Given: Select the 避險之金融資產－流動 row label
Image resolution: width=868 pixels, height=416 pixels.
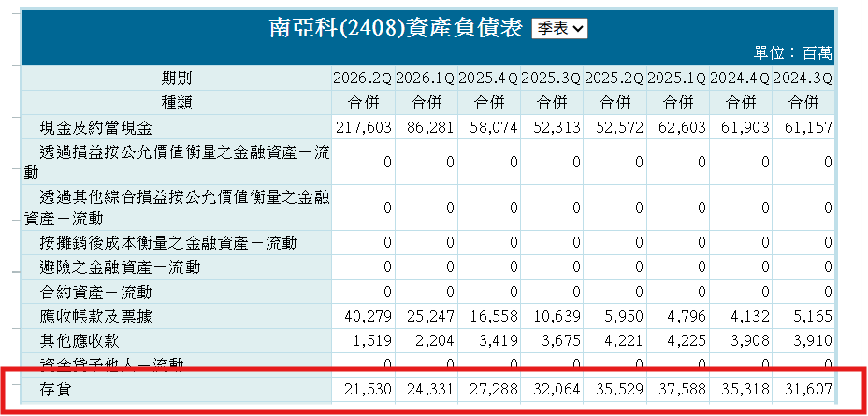Looking at the screenshot, I should pos(120,267).
